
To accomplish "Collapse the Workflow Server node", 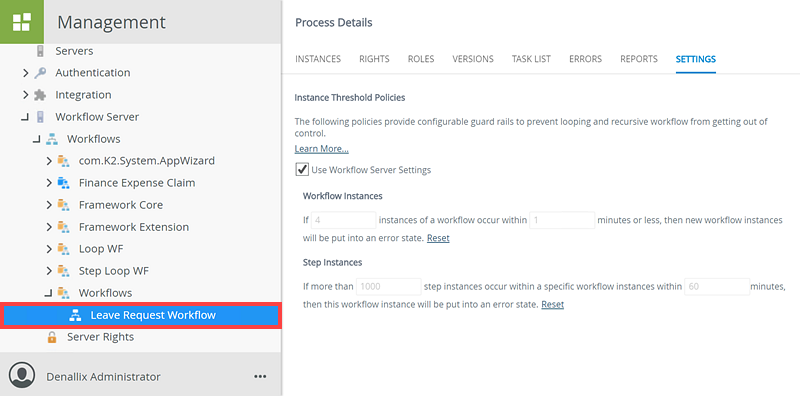I will tap(24, 118).
